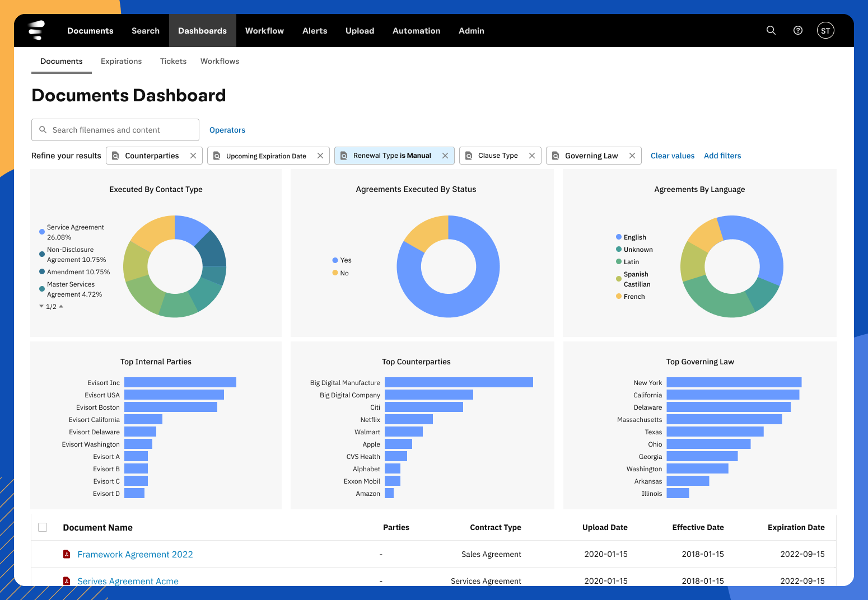868x600 pixels.
Task: Click the saved-search icon on the Governing Law chip
Action: pyautogui.click(x=555, y=156)
